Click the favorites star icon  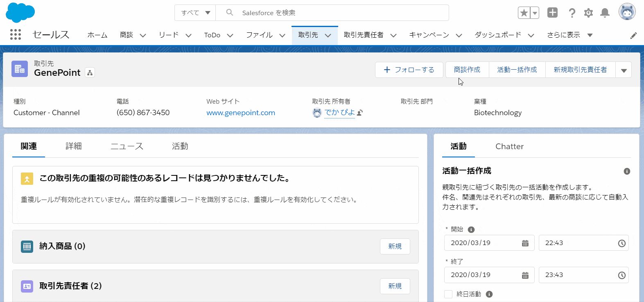tap(524, 13)
